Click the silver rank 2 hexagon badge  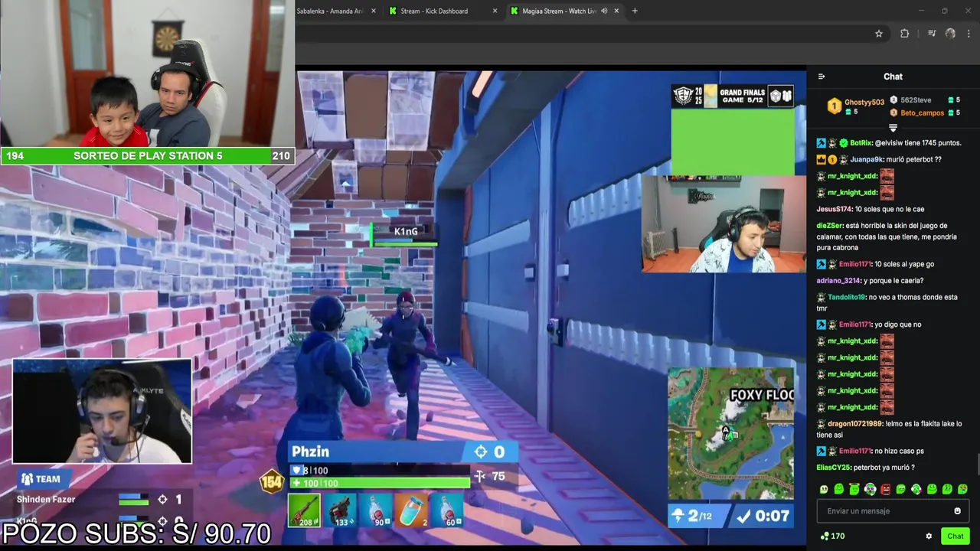click(x=893, y=100)
